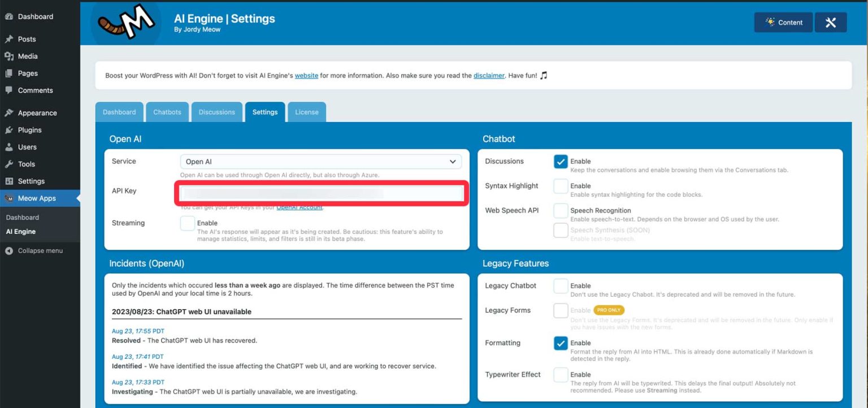Enable Streaming for AI responses
The width and height of the screenshot is (868, 408).
187,223
